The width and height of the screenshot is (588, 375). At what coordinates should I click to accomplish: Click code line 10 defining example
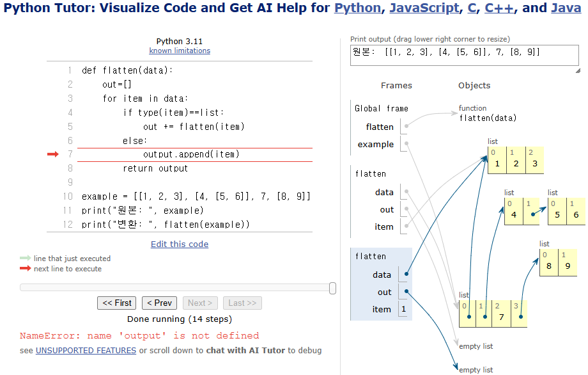[x=196, y=196]
